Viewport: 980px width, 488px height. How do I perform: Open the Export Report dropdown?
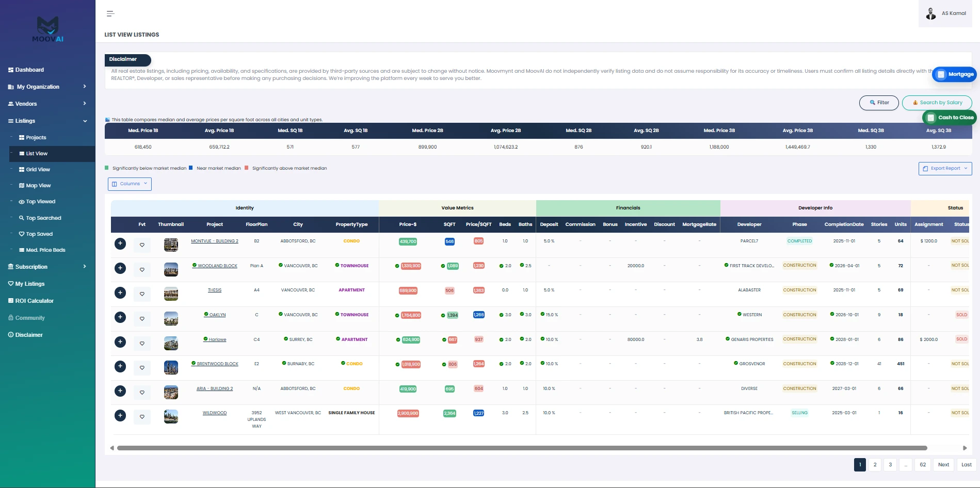945,169
